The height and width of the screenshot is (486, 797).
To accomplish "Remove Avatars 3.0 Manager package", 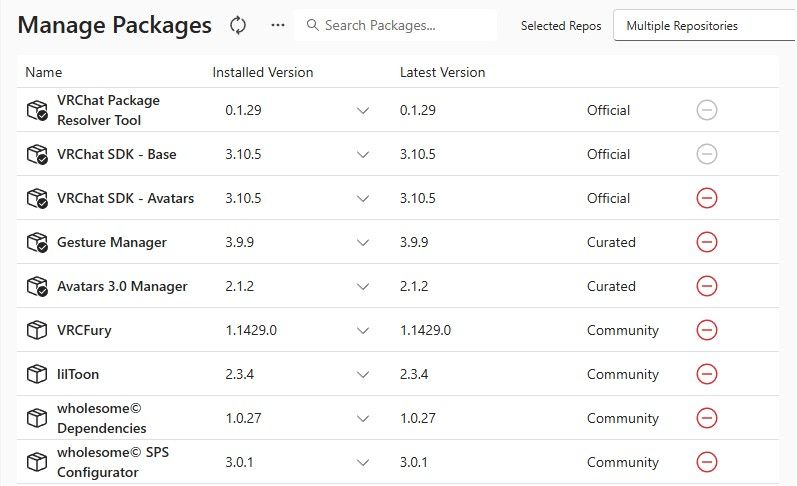I will [x=707, y=286].
